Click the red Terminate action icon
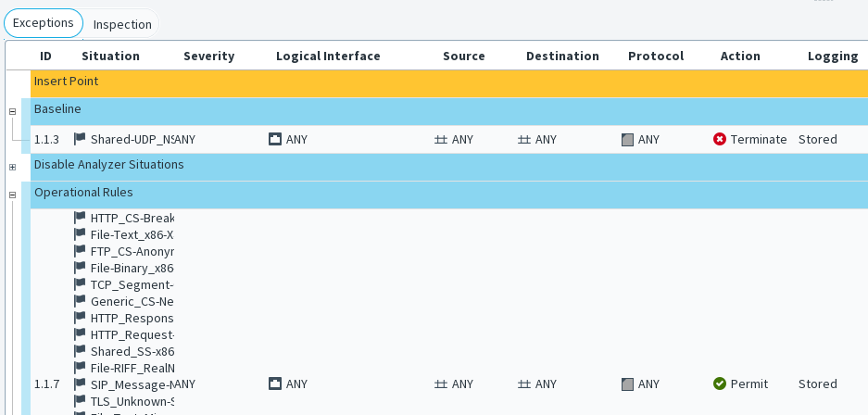This screenshot has width=868, height=415. tap(720, 140)
